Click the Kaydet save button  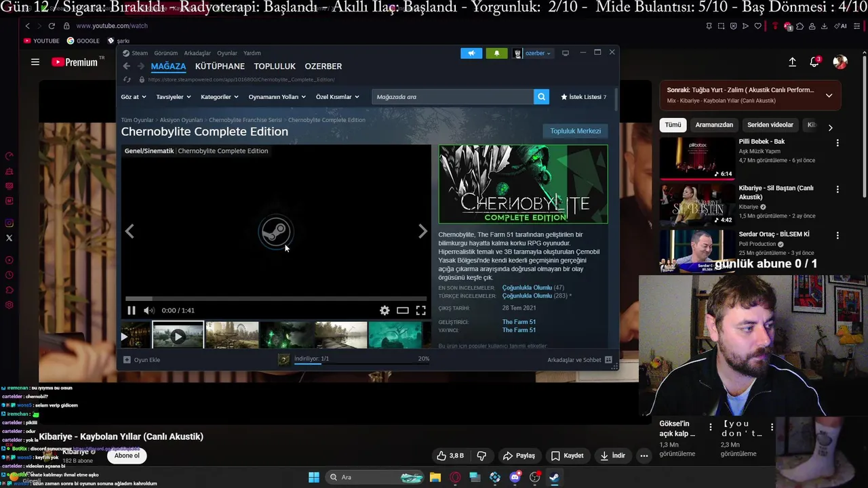tap(567, 455)
